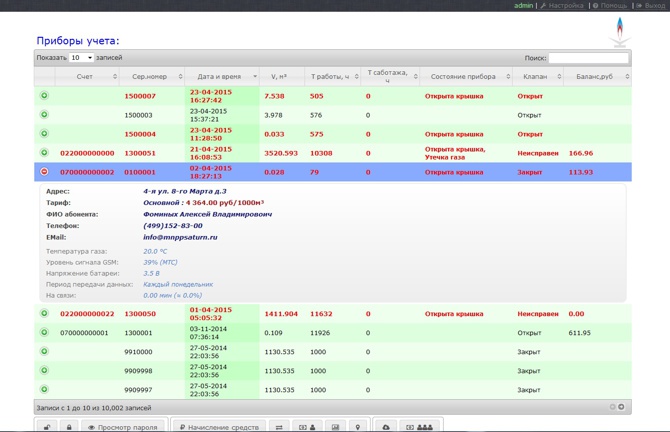This screenshot has width=670, height=432.
Task: Open Настройка in the top menu
Action: pos(565,6)
